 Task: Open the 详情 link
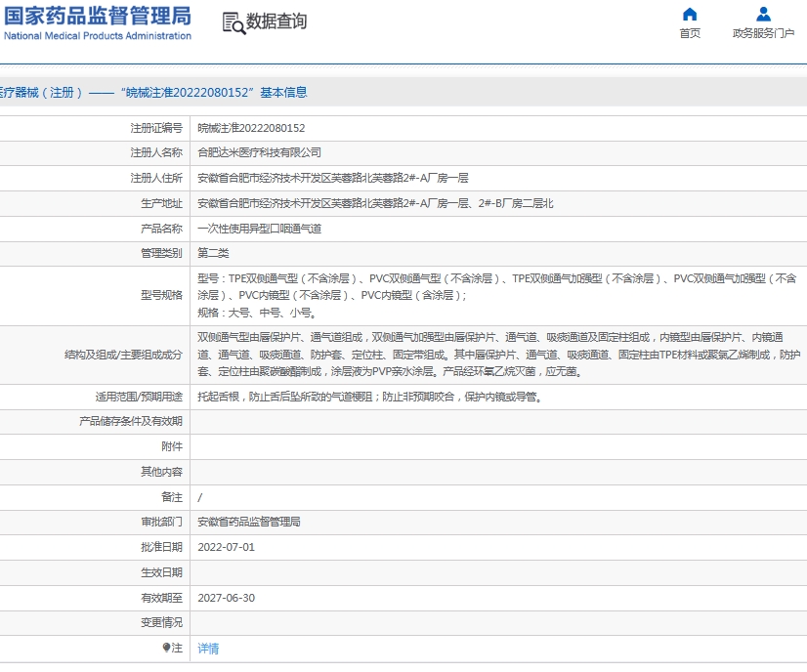click(x=208, y=649)
